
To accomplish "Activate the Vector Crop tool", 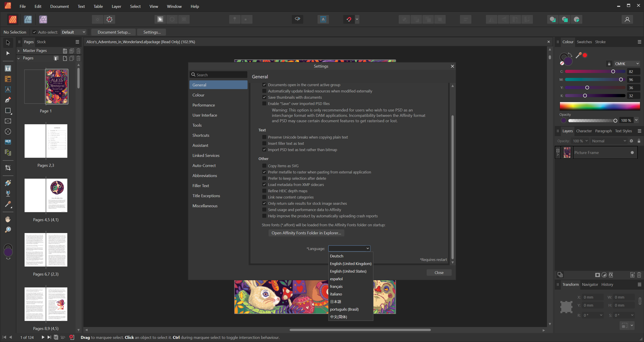I will tap(8, 168).
